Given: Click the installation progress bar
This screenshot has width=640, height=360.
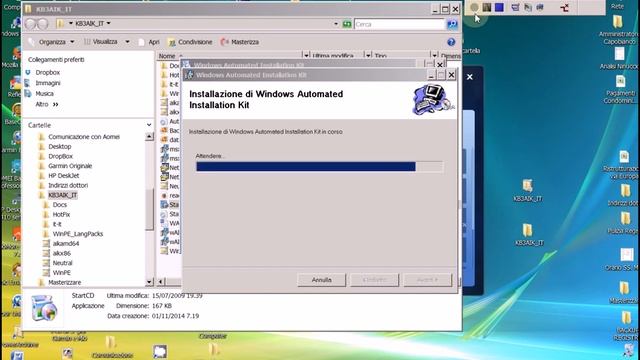Looking at the screenshot, I should pyautogui.click(x=319, y=167).
